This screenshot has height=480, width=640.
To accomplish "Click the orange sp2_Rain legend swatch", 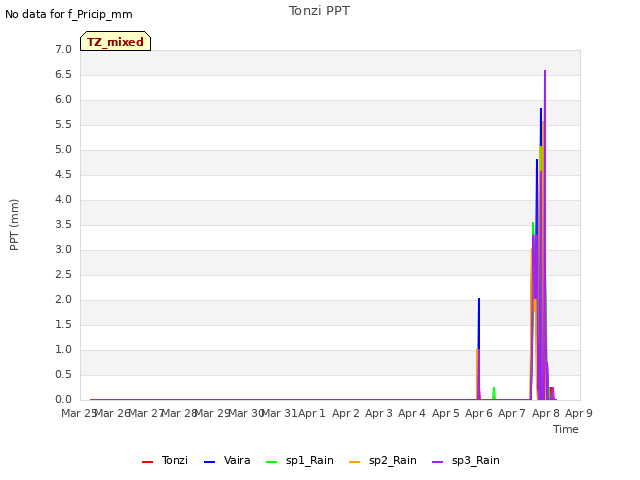I will [355, 462].
